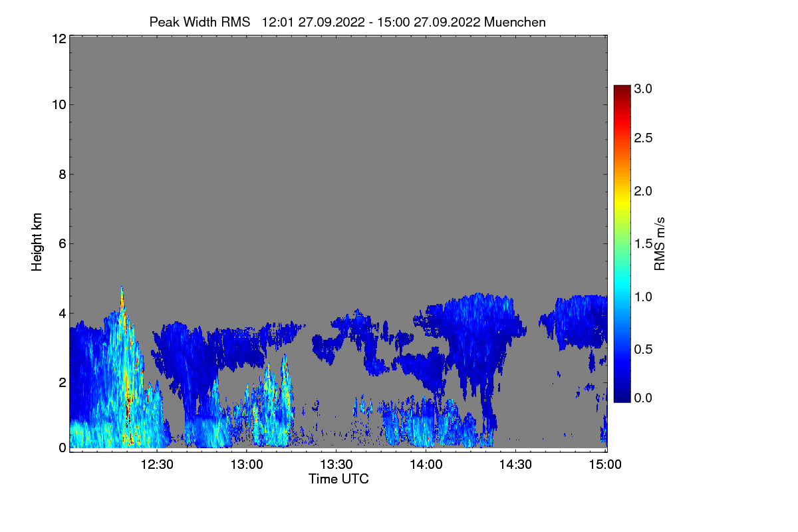Click the plot title 'Peak Width RMS'
Image resolution: width=798 pixels, height=532 pixels.
199,22
